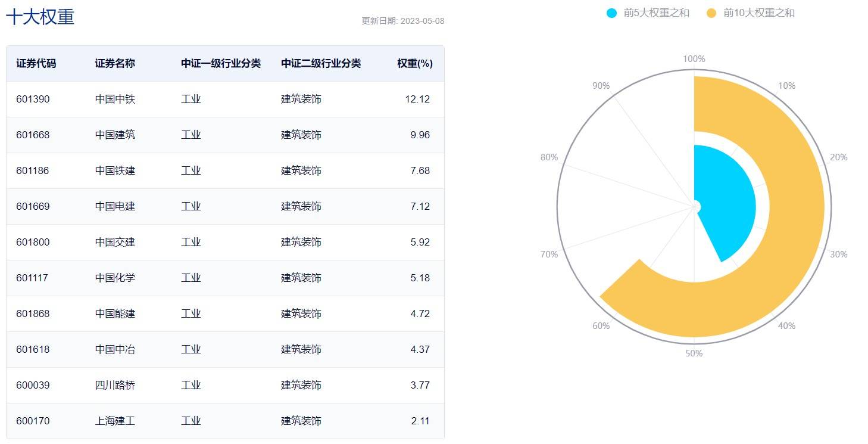The width and height of the screenshot is (868, 444).
Task: Click weight value 12.12
Action: pos(417,100)
